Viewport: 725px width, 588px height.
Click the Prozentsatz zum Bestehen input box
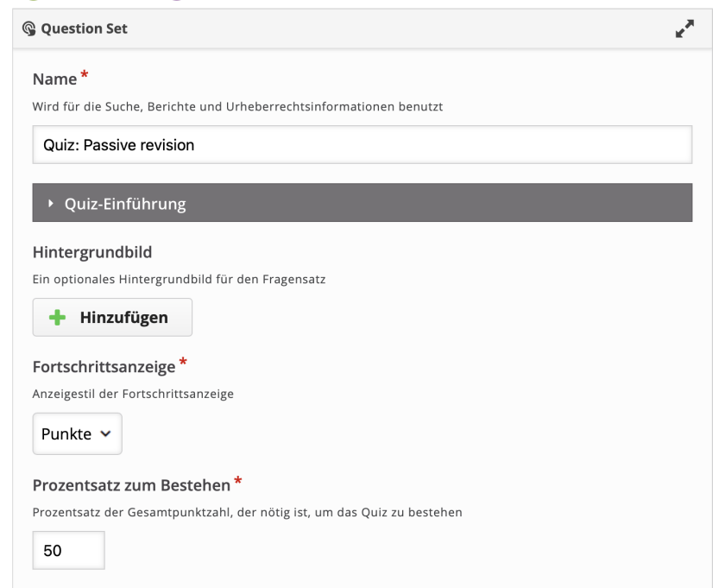pos(67,549)
